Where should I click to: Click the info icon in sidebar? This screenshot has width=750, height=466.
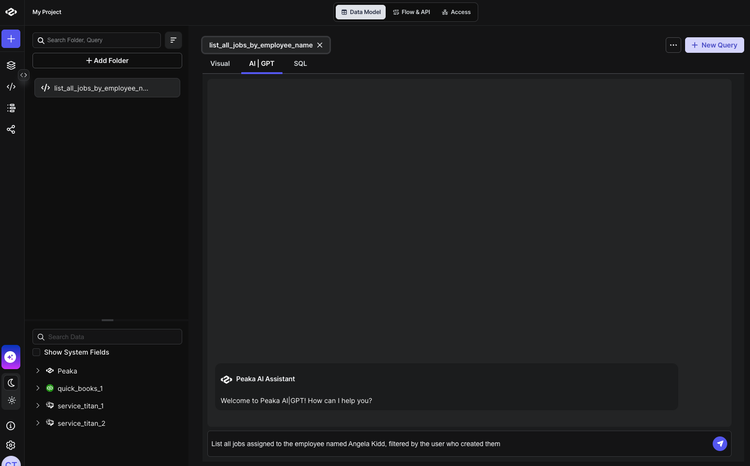pos(11,425)
